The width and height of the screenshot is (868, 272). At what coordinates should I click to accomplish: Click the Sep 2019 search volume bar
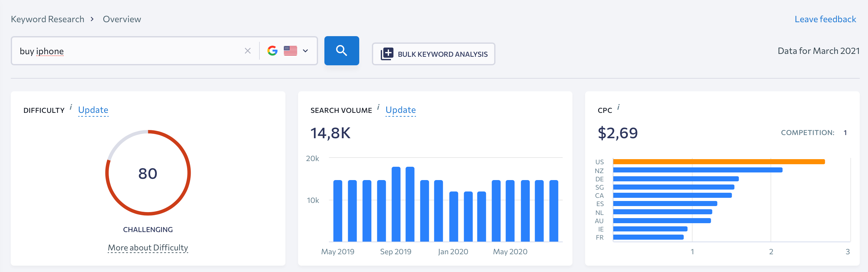[x=396, y=204]
